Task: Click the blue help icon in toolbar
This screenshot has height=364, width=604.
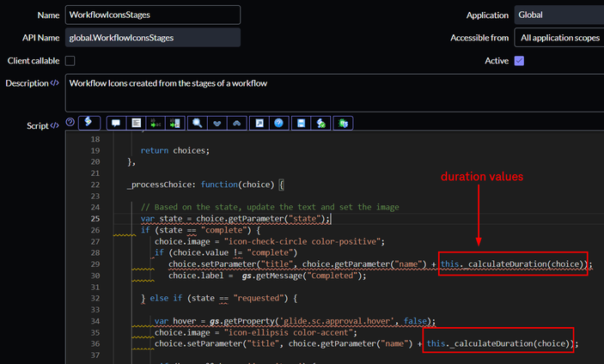Action: click(279, 124)
